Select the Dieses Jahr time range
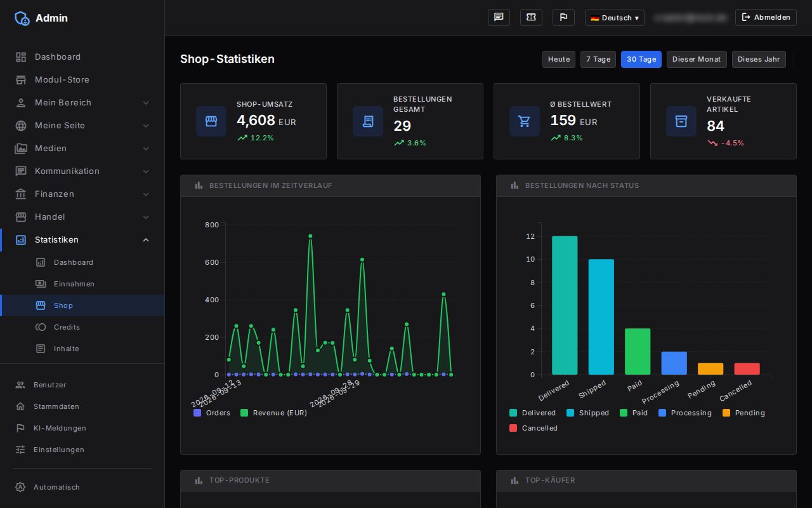 pos(759,59)
